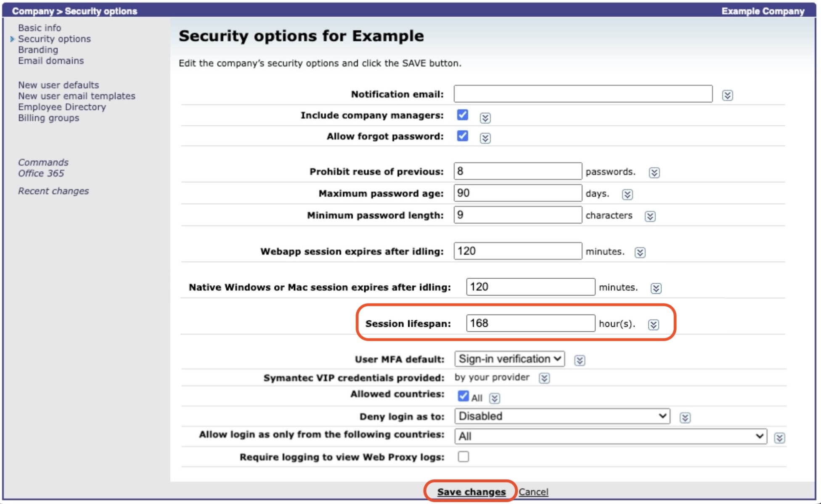Viewport: 821px width, 504px height.
Task: Click the Cancel link
Action: [x=533, y=491]
